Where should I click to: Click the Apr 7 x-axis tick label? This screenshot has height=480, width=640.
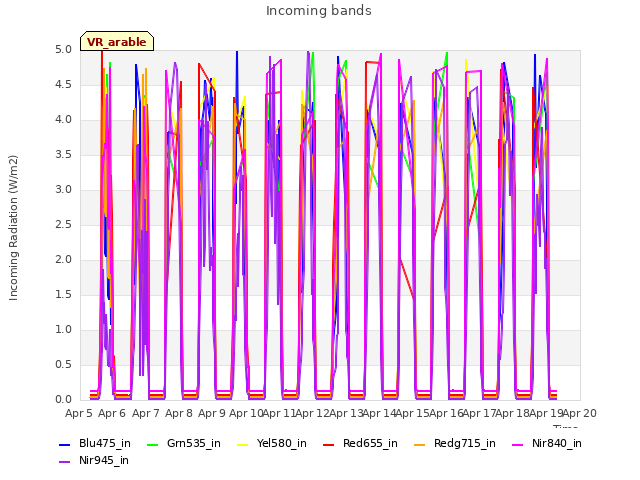tap(146, 413)
